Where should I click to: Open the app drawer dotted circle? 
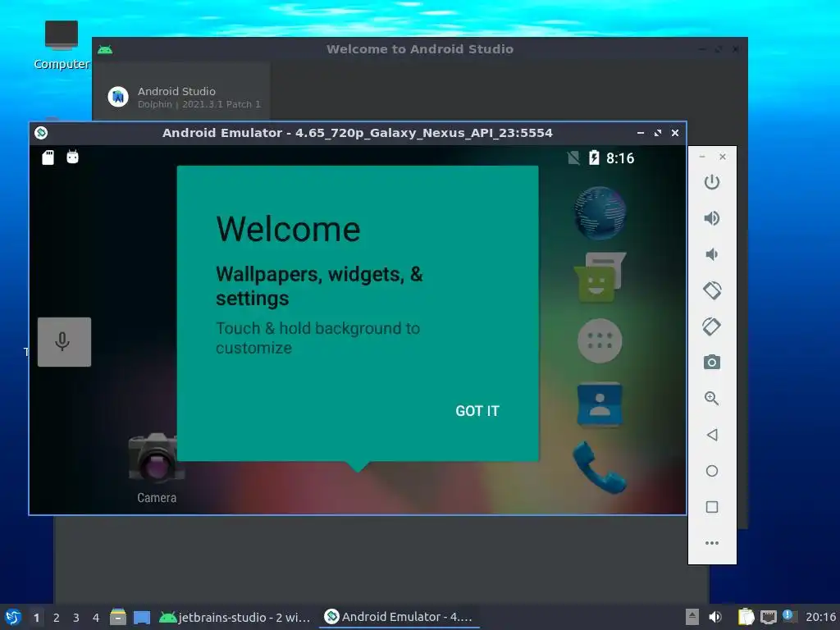point(600,340)
